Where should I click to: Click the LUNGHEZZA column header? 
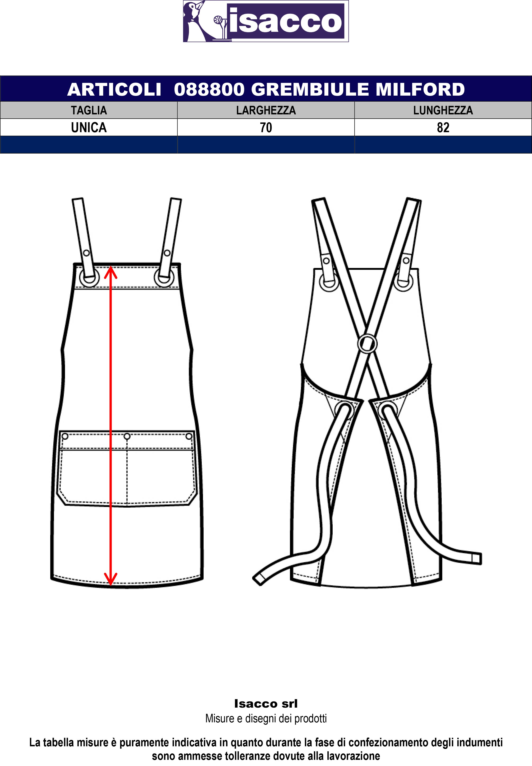click(443, 110)
